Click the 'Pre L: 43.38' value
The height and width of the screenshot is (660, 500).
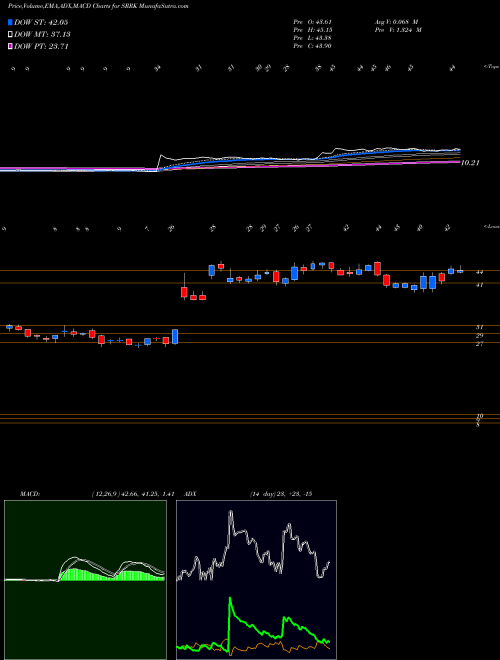click(x=313, y=38)
